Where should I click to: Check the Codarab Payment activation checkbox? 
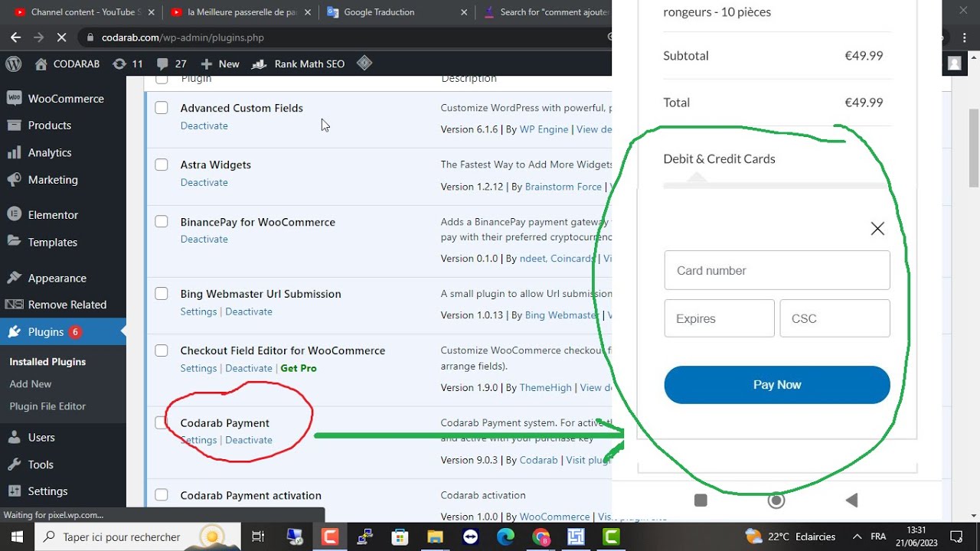click(x=162, y=495)
